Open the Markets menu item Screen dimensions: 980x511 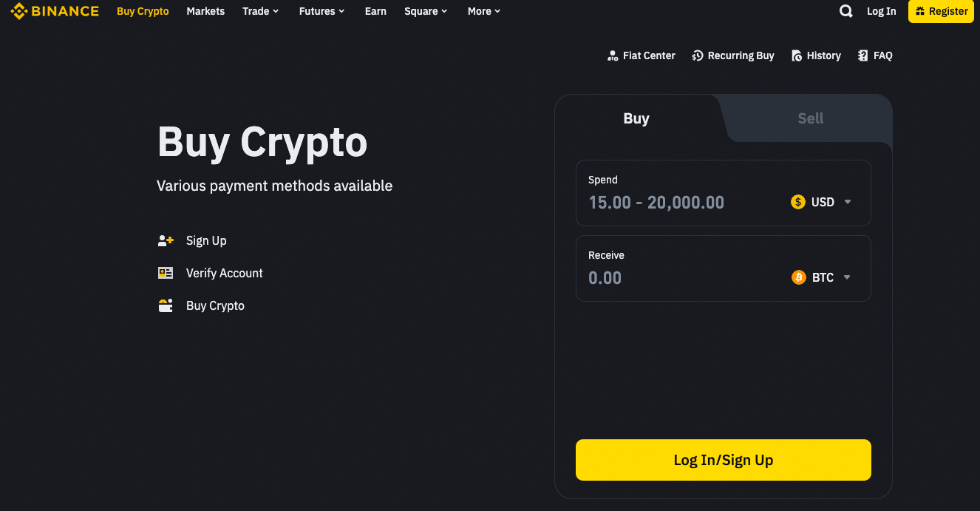[205, 11]
